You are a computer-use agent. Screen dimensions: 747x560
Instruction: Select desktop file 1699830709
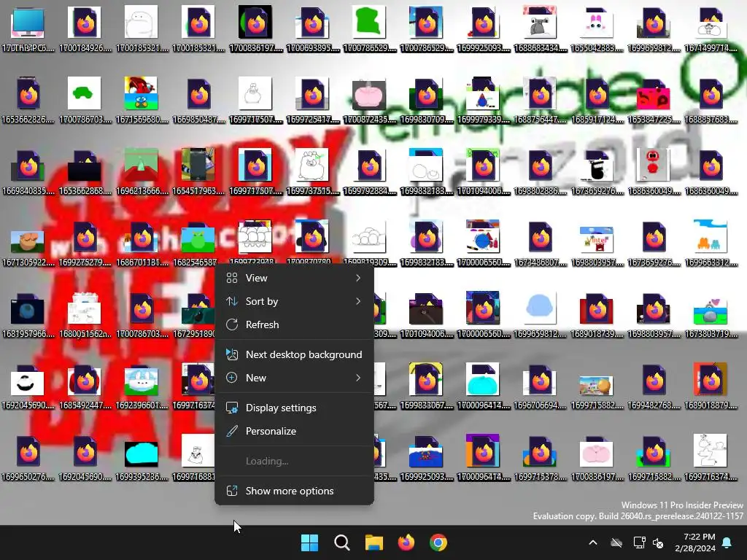426,101
